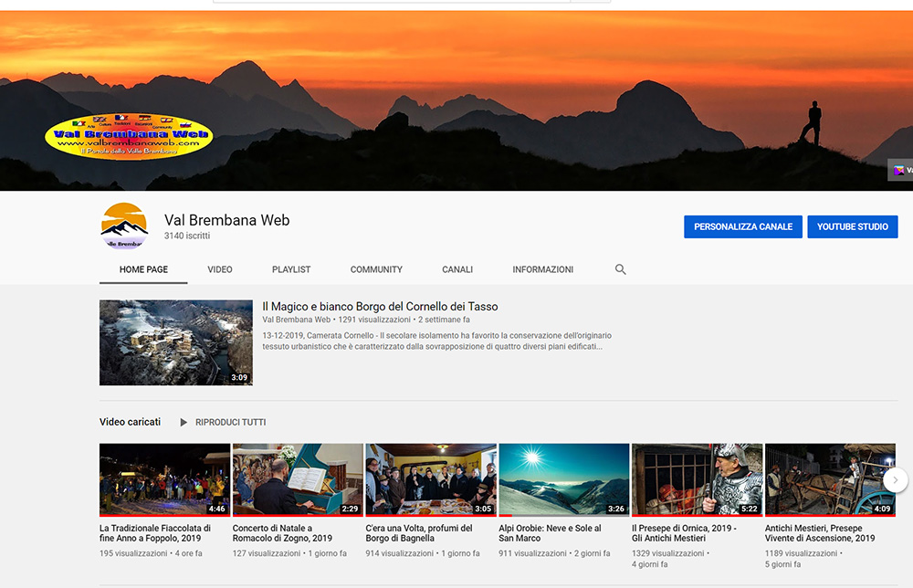Click title Antichi Mestieri, Presepe Vivente di Ascensione
Screen dimensions: 913x588
point(820,533)
